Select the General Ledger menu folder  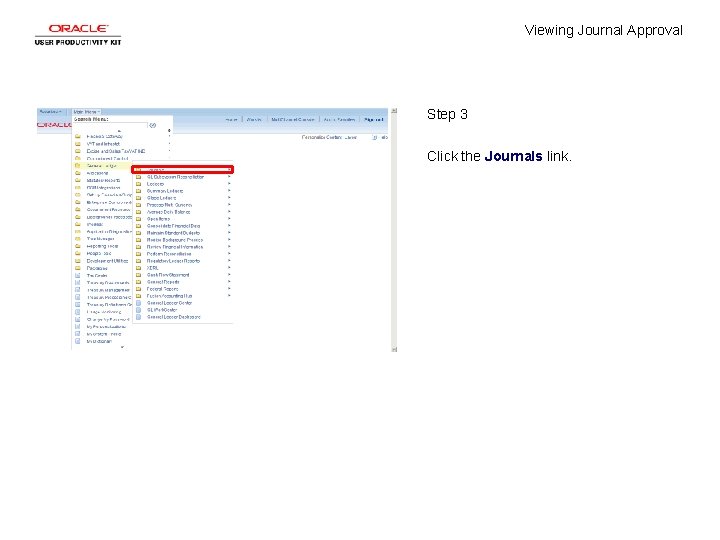[101, 166]
